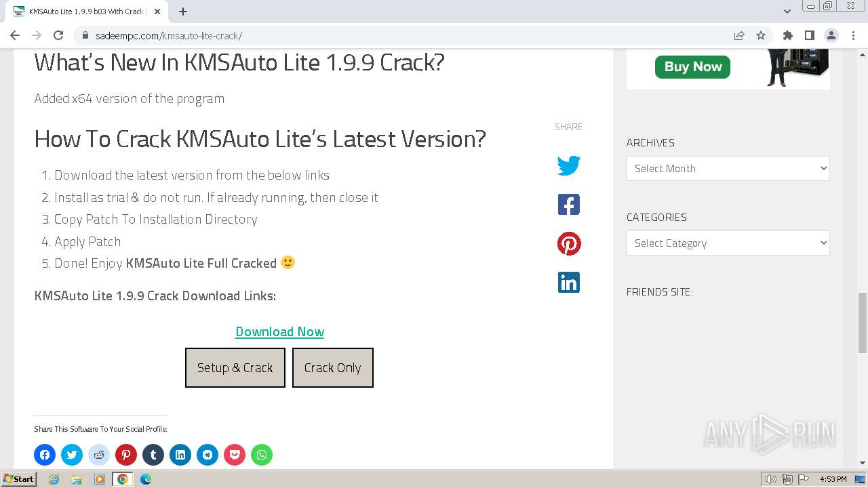Click the round Pinterest share icon at bottom
The width and height of the screenshot is (868, 488).
[x=126, y=455]
